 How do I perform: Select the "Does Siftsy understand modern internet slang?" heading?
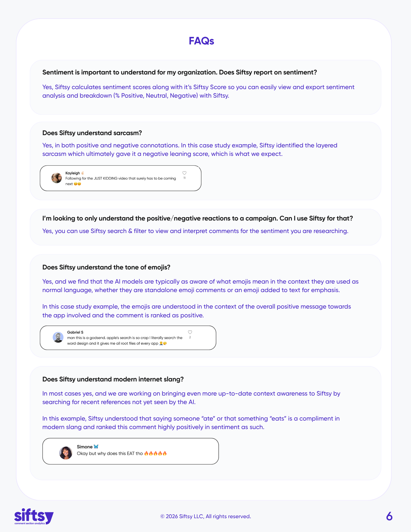point(113,379)
